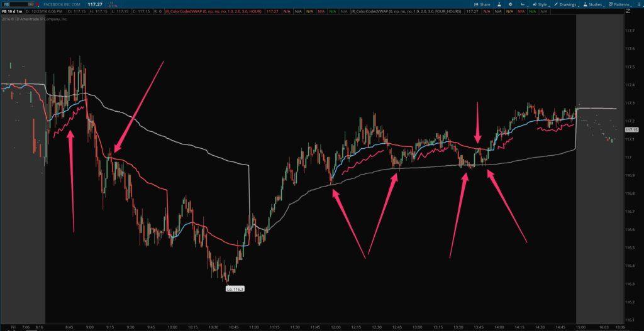Click the FB symbol input field
The height and width of the screenshot is (331, 644).
(16, 4)
